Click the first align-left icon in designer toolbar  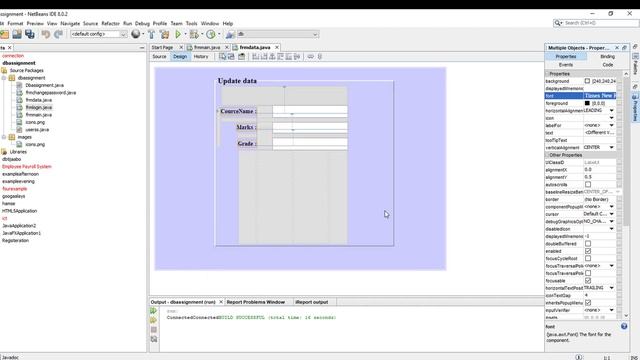(x=256, y=57)
